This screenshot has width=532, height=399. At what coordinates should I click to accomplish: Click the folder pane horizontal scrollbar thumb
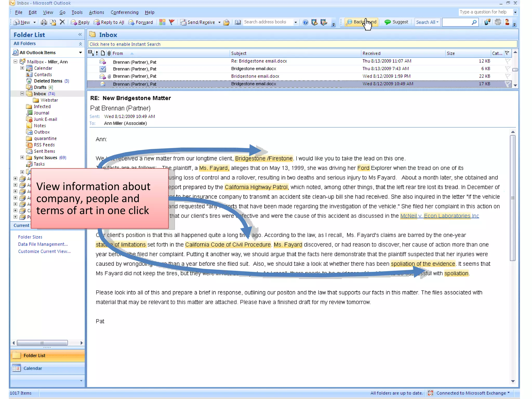point(42,343)
